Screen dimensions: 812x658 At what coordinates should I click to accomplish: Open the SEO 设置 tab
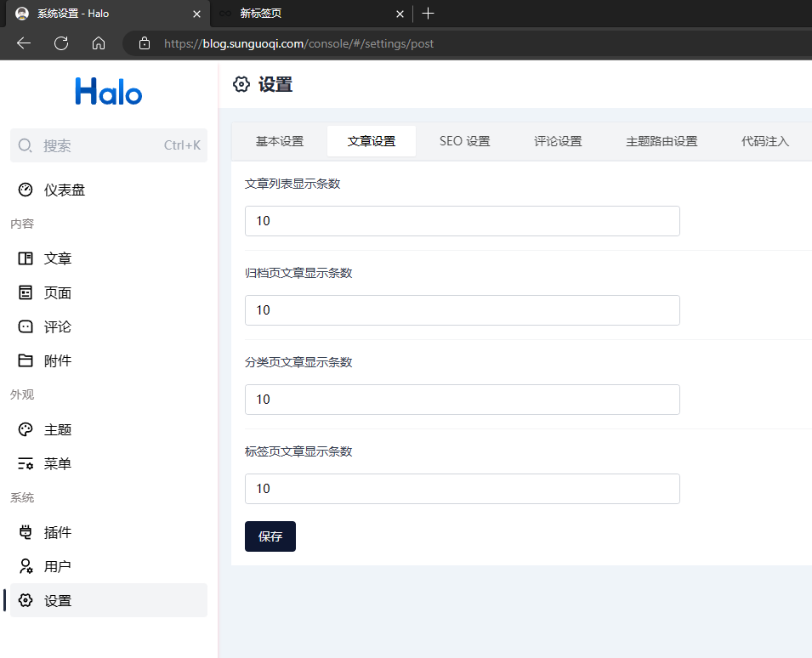click(x=464, y=141)
